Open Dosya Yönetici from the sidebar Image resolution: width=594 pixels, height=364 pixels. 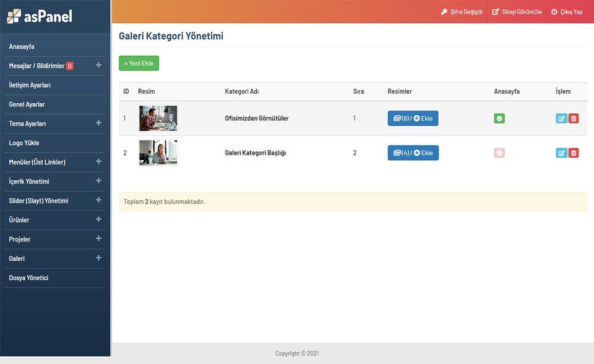click(x=29, y=278)
